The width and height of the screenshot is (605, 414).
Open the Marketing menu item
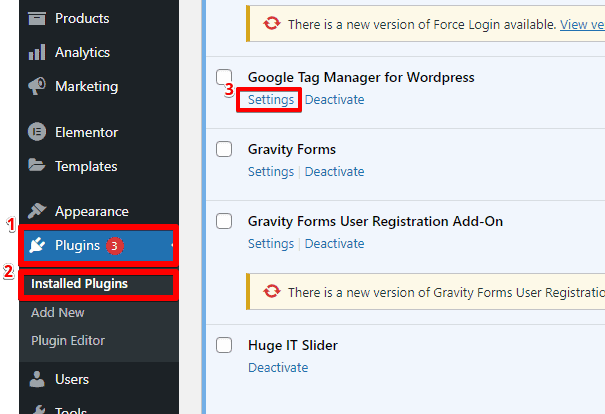click(x=86, y=86)
